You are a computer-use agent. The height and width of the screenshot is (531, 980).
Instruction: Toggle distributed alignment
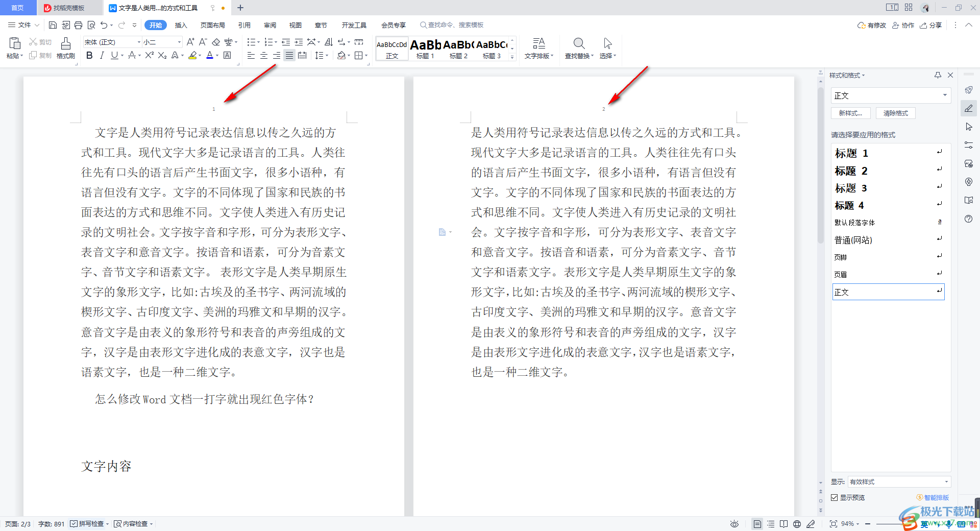coord(302,55)
